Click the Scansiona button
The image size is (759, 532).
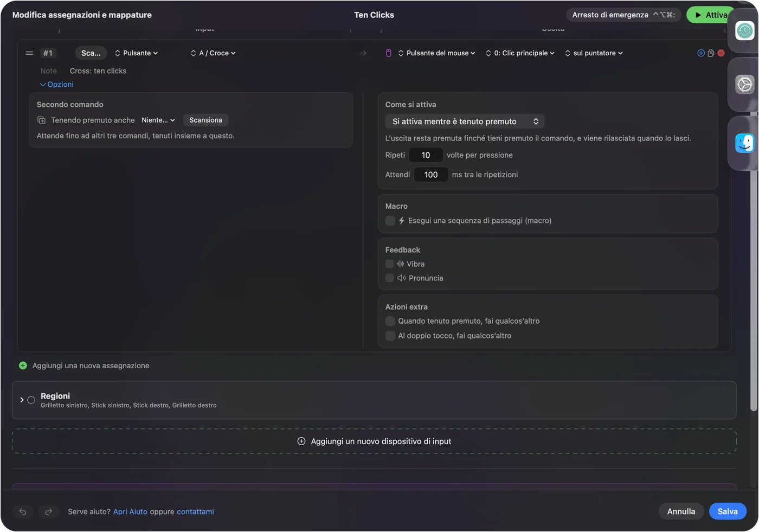click(x=205, y=120)
